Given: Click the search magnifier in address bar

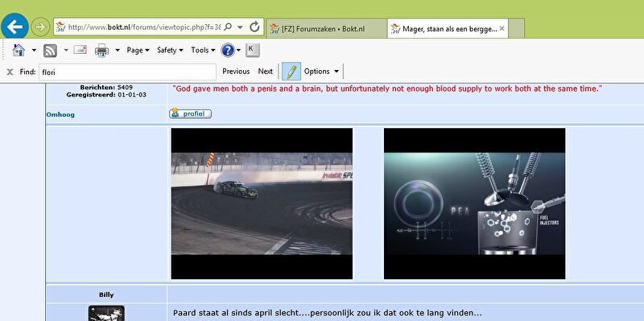Looking at the screenshot, I should point(228,27).
